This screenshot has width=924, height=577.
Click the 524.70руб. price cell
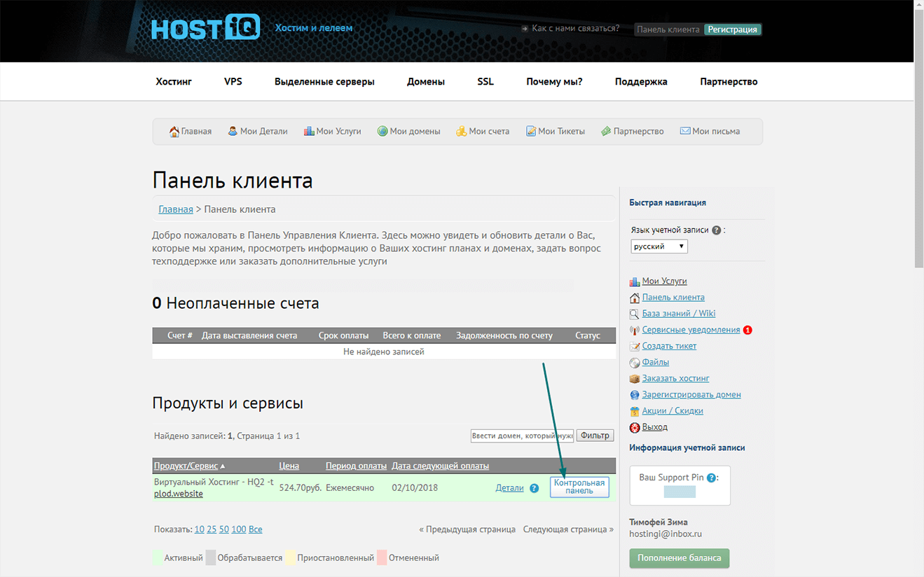tap(300, 488)
